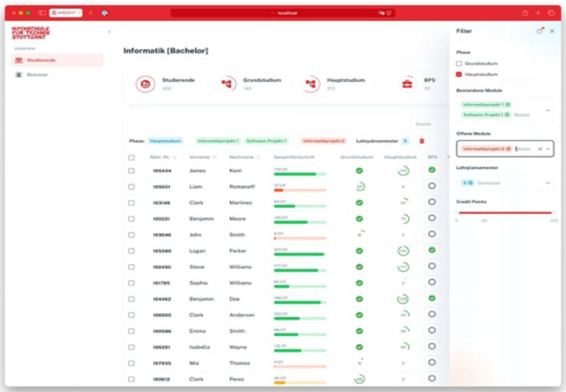
Task: Click the Grundstudium progress ring for Liam Romanoff
Action: tap(359, 187)
